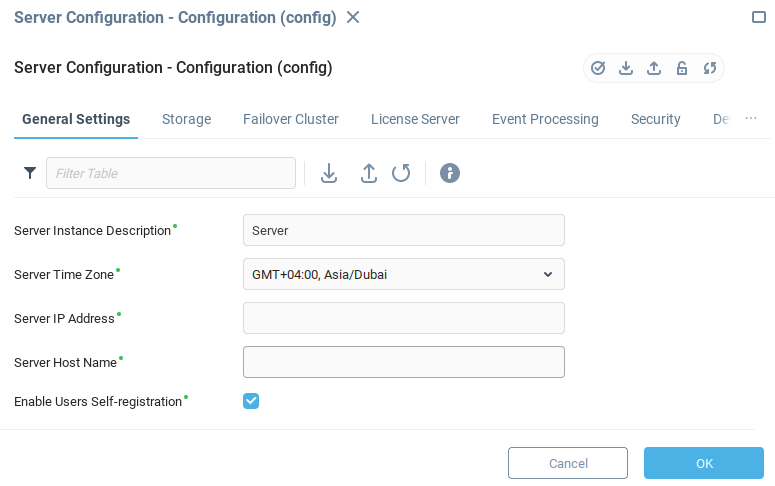Select the License Server tab

tap(415, 119)
